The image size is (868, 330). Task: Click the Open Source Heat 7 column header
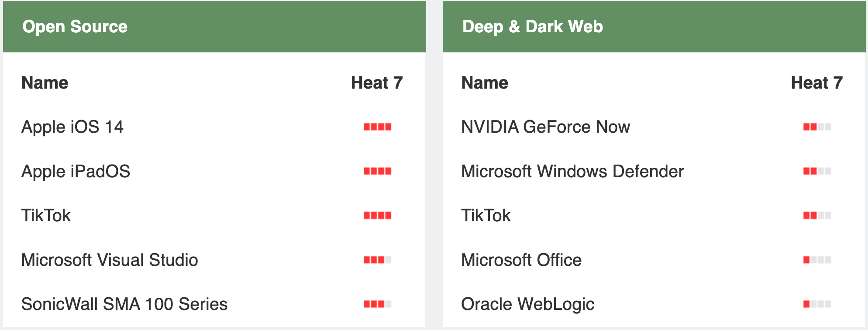376,83
